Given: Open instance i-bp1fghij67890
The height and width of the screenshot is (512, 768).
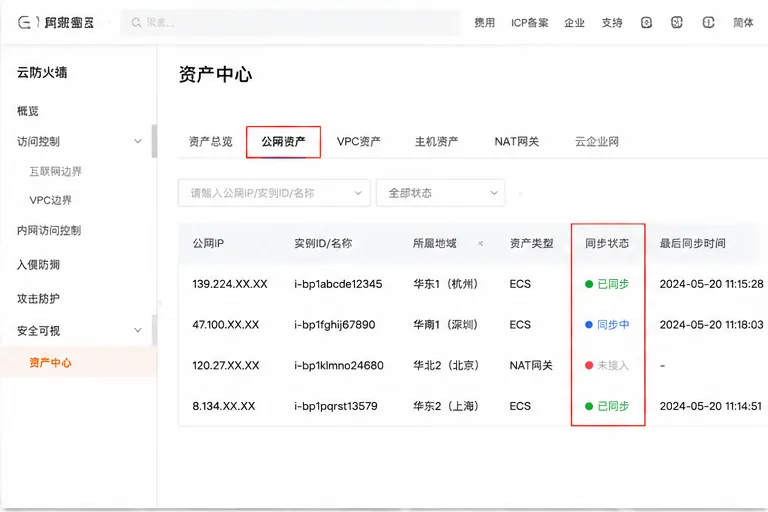Looking at the screenshot, I should point(335,324).
